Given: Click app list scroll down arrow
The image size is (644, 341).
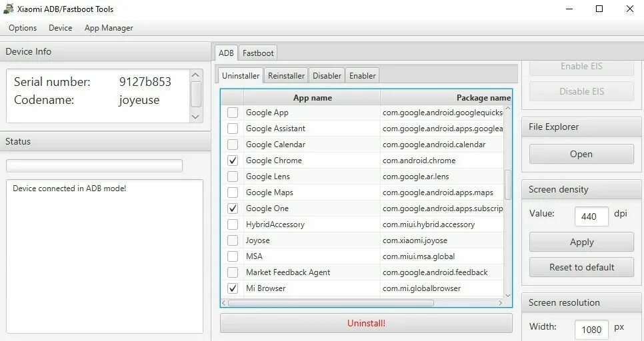Looking at the screenshot, I should 507,295.
